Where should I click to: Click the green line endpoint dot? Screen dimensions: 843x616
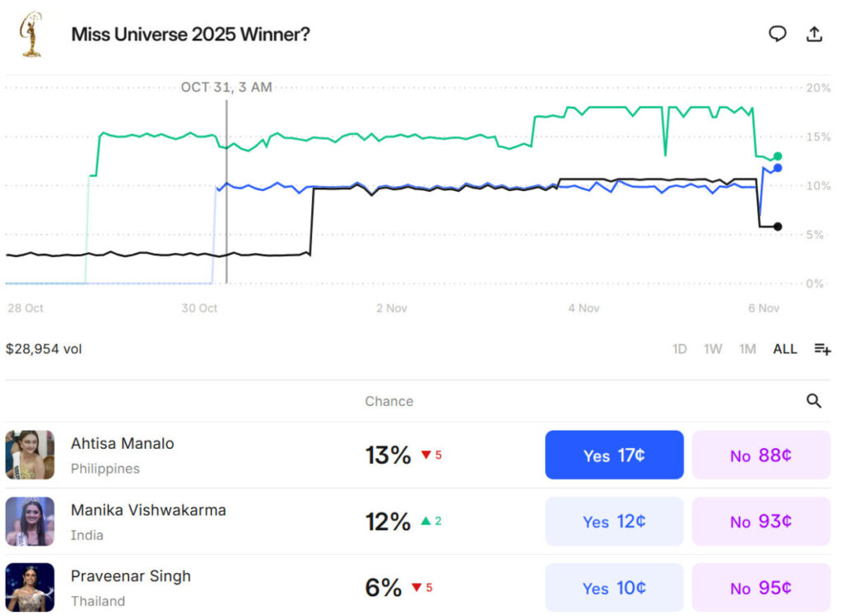point(778,156)
